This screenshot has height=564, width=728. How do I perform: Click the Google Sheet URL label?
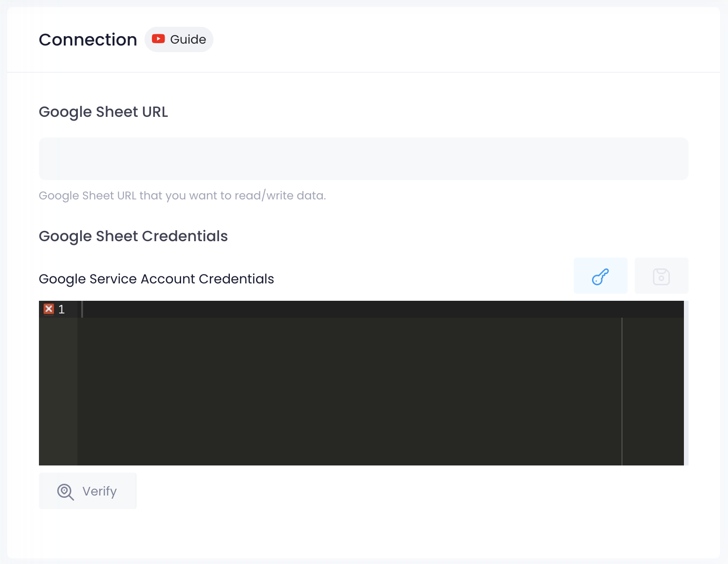point(103,112)
